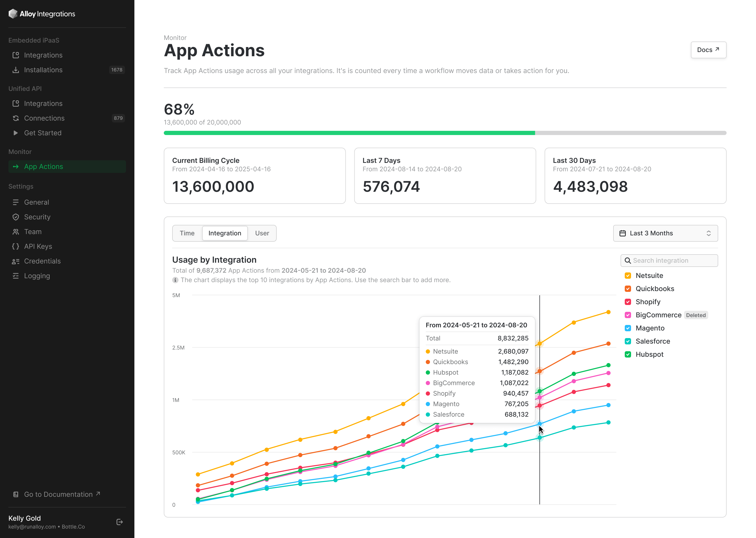Switch to the Time tab
Screen dimensions: 756x538
tap(187, 233)
